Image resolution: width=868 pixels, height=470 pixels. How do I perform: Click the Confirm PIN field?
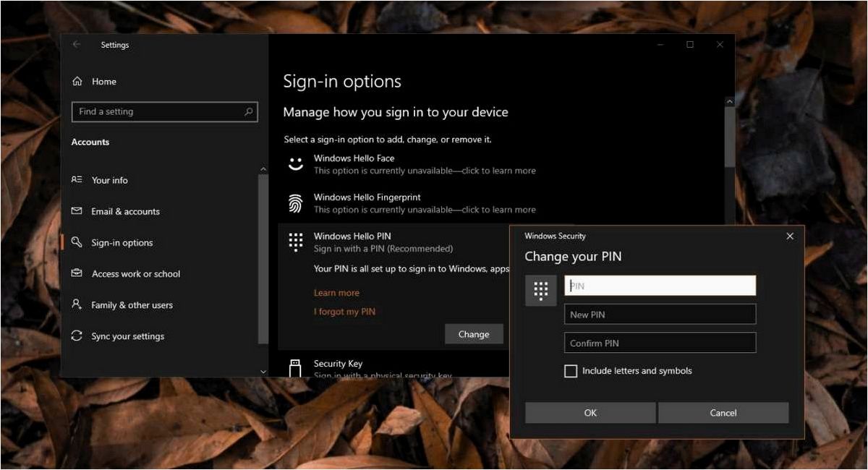[660, 343]
